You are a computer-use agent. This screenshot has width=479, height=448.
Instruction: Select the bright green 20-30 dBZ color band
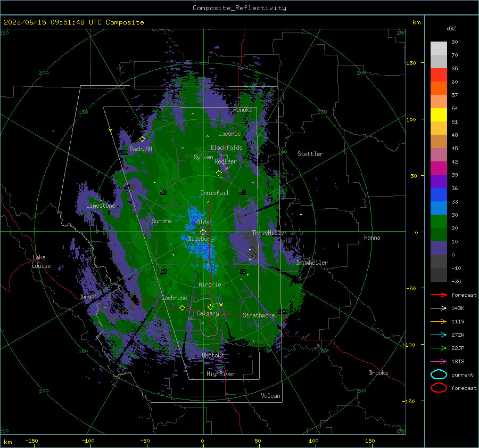(x=439, y=222)
